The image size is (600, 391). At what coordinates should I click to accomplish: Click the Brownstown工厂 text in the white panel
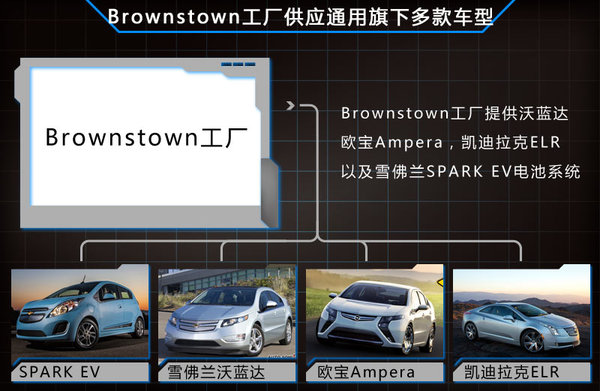[x=147, y=137]
